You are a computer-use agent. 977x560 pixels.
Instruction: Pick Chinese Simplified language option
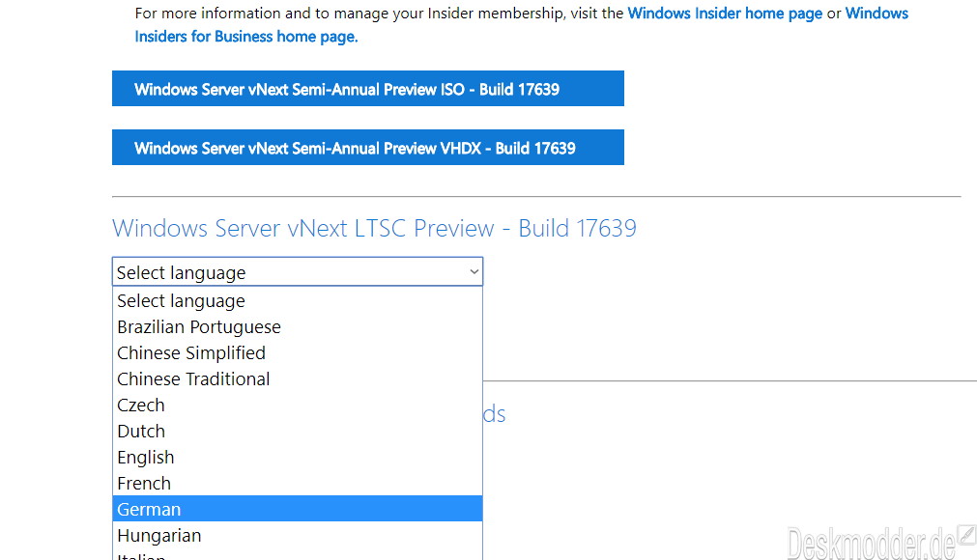[298, 353]
